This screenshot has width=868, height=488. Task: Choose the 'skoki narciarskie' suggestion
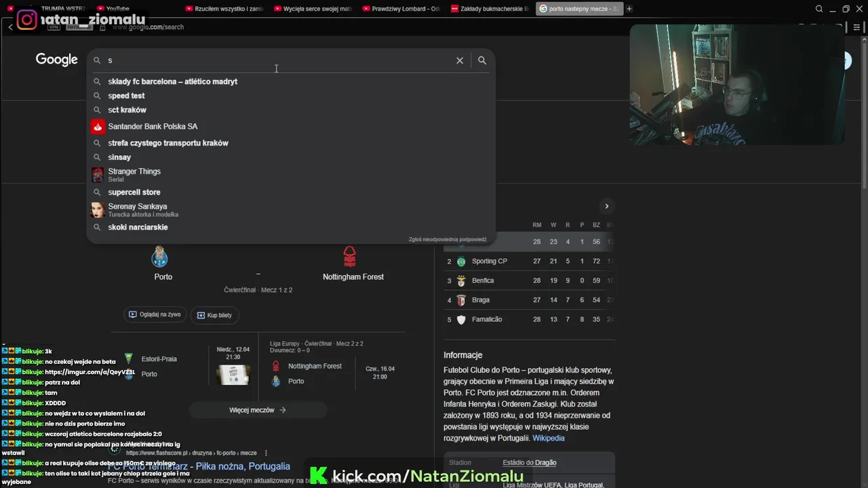pyautogui.click(x=292, y=227)
